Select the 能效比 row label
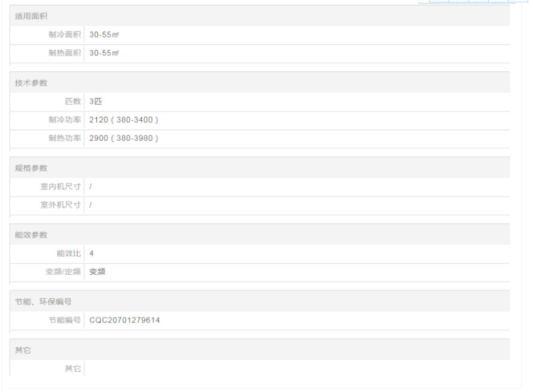 tap(68, 254)
